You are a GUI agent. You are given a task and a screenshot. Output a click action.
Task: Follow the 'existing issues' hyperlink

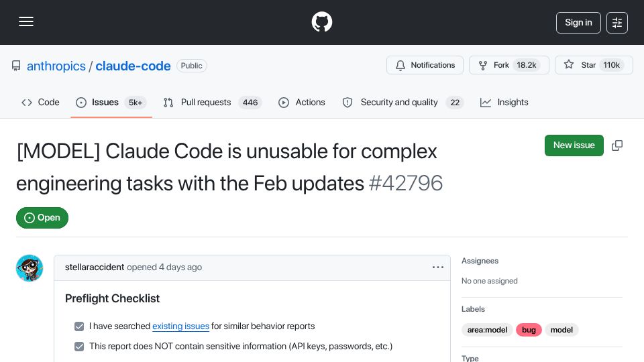click(x=180, y=326)
